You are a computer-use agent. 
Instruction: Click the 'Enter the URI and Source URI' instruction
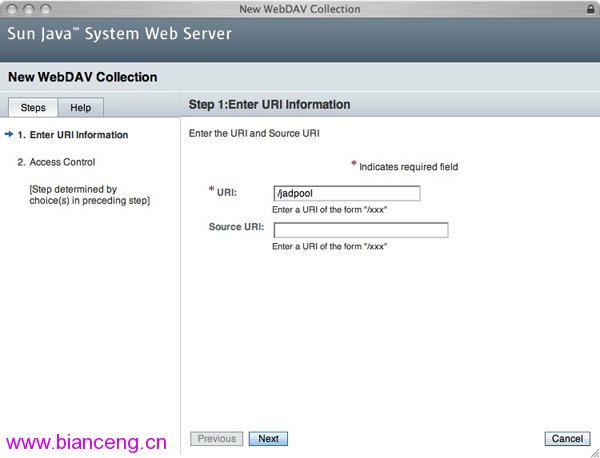[x=254, y=134]
